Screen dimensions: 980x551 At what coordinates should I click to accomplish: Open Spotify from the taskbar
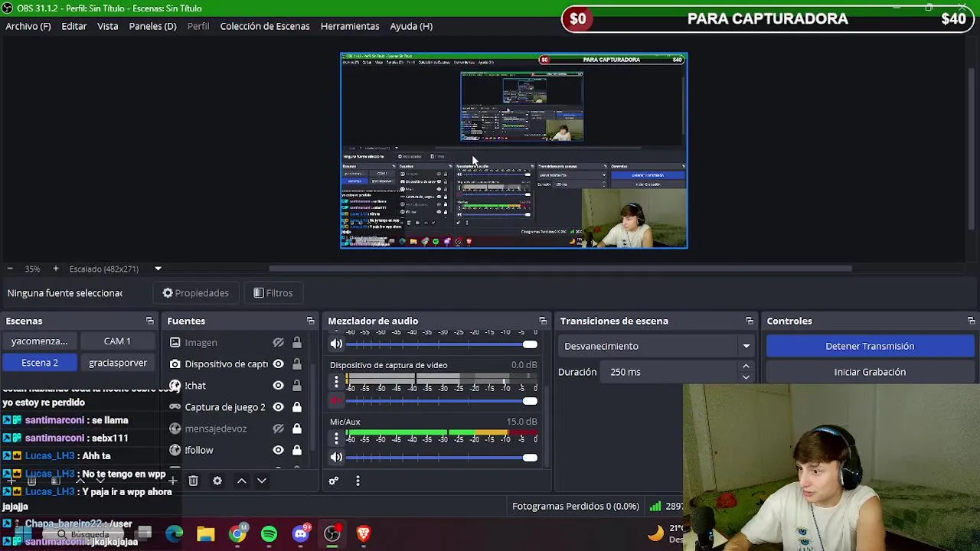point(269,533)
